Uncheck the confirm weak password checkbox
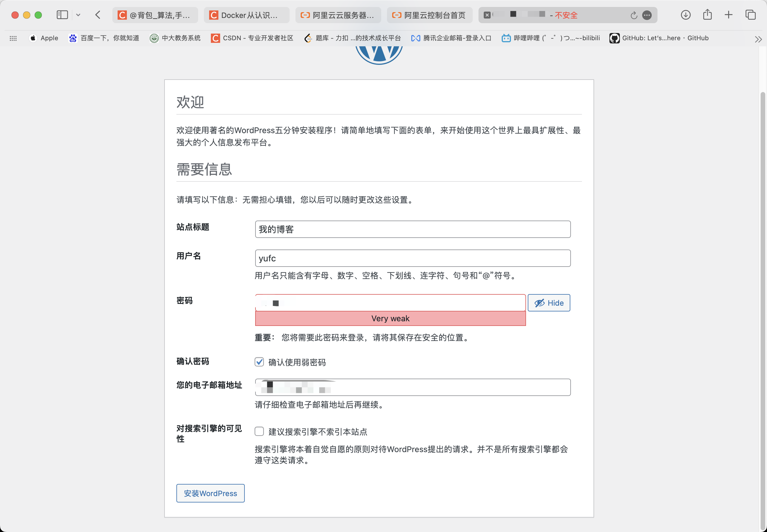 coord(259,362)
